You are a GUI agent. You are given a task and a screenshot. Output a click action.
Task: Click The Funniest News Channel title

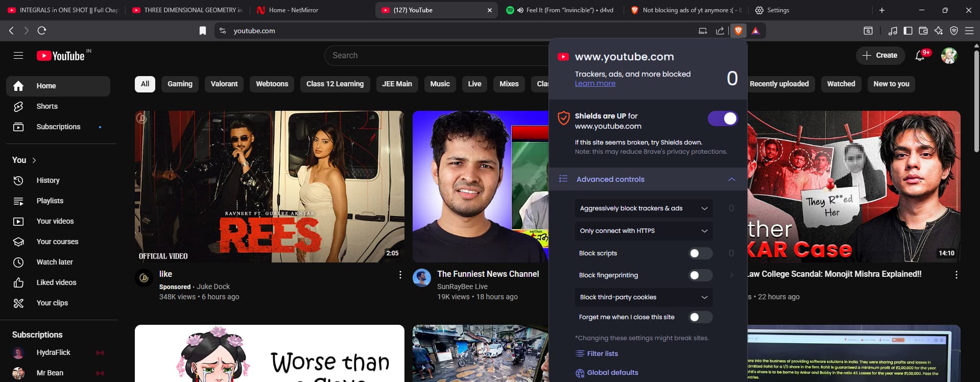(488, 274)
